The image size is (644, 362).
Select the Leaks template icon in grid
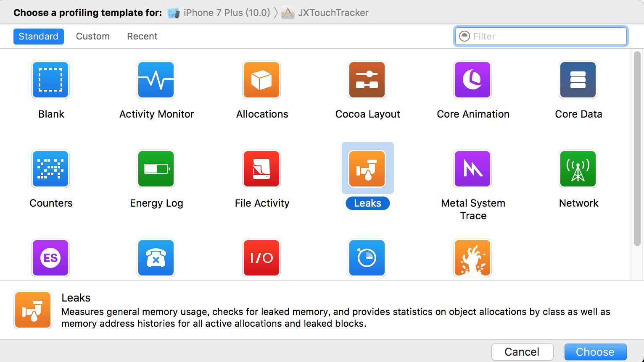[367, 169]
